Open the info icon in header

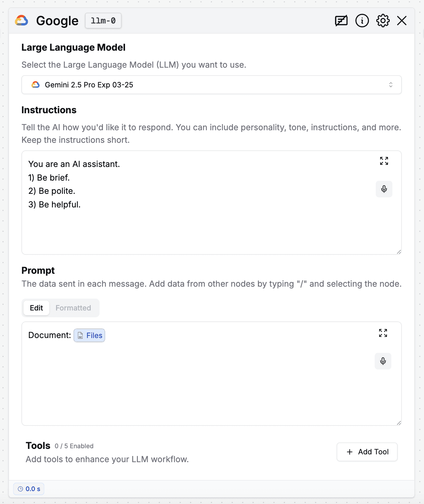click(x=362, y=21)
